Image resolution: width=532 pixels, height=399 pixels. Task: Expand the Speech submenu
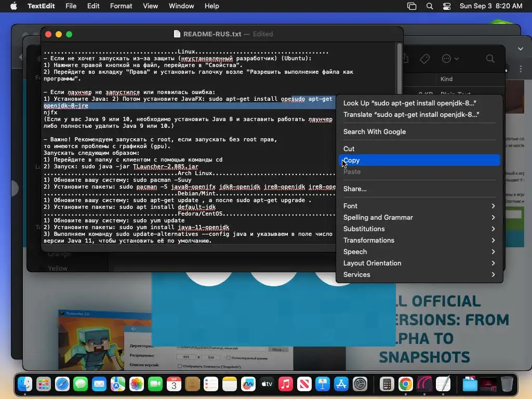coord(419,252)
